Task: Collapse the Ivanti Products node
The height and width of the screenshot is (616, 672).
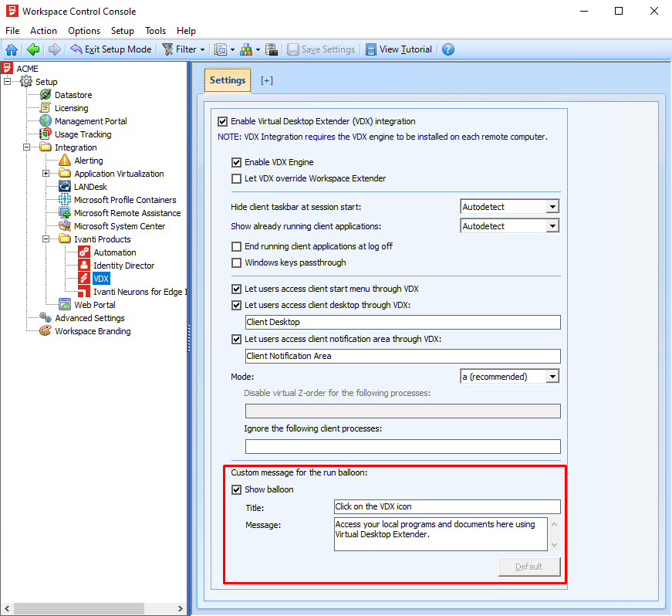Action: click(x=46, y=239)
